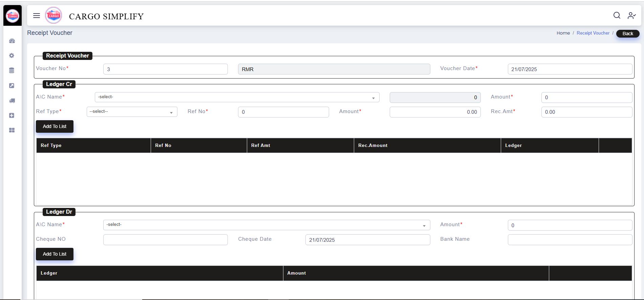Click the search magnifier icon in header

(x=617, y=16)
